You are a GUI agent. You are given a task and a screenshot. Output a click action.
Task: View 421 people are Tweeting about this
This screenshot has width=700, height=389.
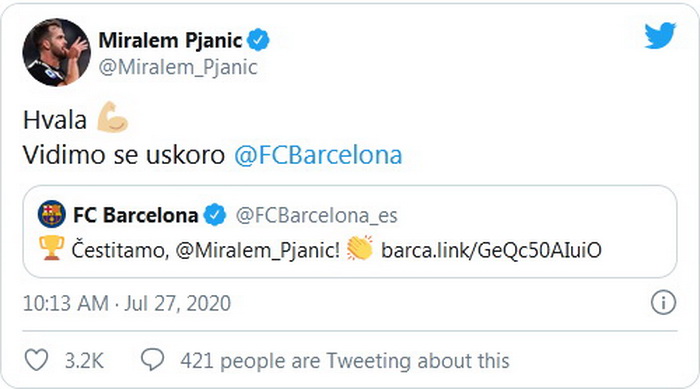pos(345,361)
